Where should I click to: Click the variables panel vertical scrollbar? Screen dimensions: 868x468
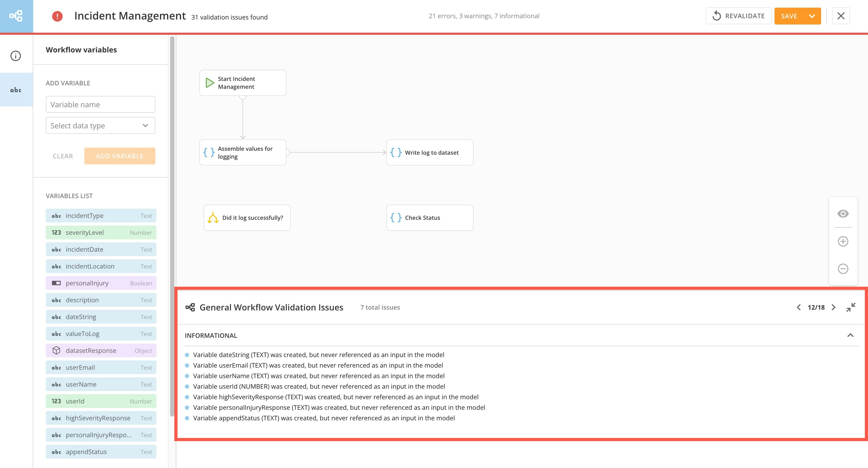(x=172, y=226)
